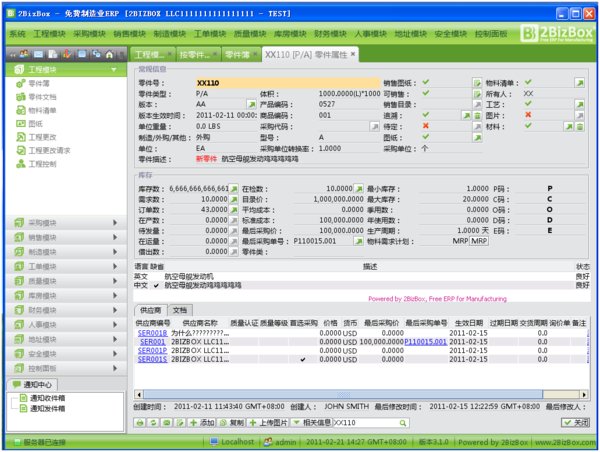The image size is (600, 452).
Task: Expand 财务模块 sidebar section
Action: 66,310
